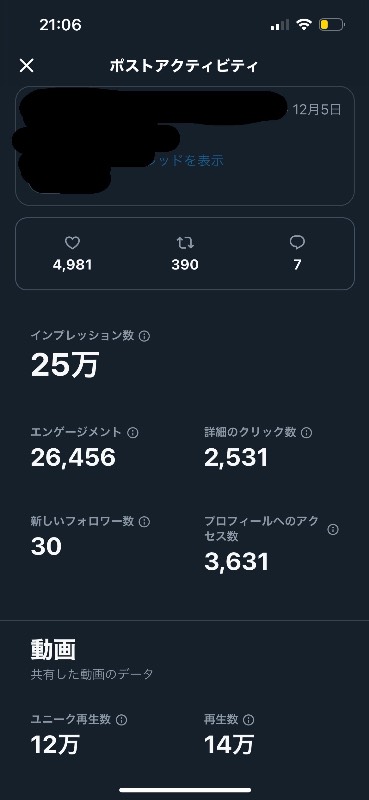Tap the 25万 impressions value
The height and width of the screenshot is (800, 369).
click(x=65, y=365)
